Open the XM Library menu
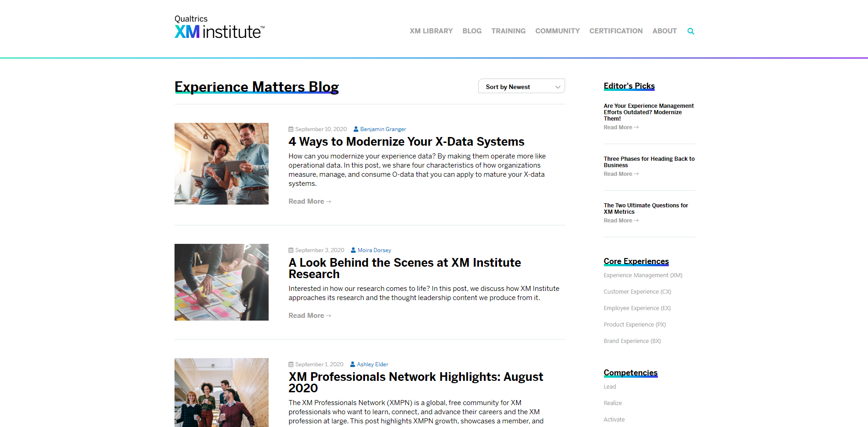 pyautogui.click(x=431, y=31)
